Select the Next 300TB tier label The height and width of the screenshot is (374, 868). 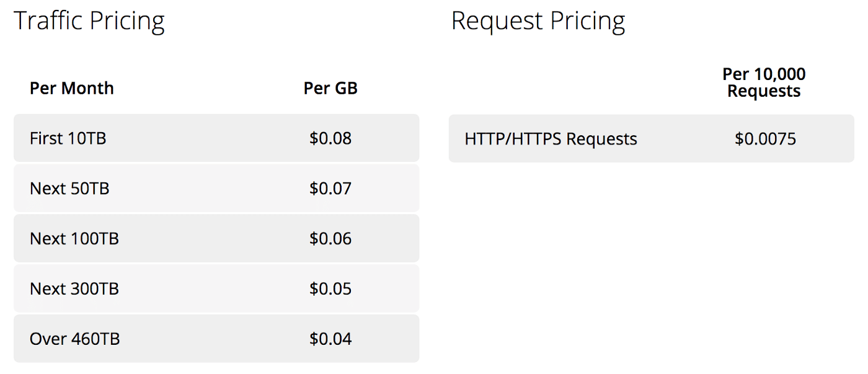(74, 288)
